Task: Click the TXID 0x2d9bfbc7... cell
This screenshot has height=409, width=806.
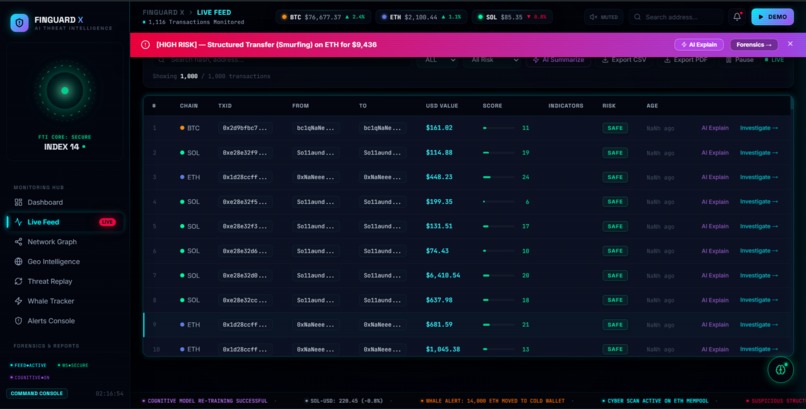Action: coord(245,128)
